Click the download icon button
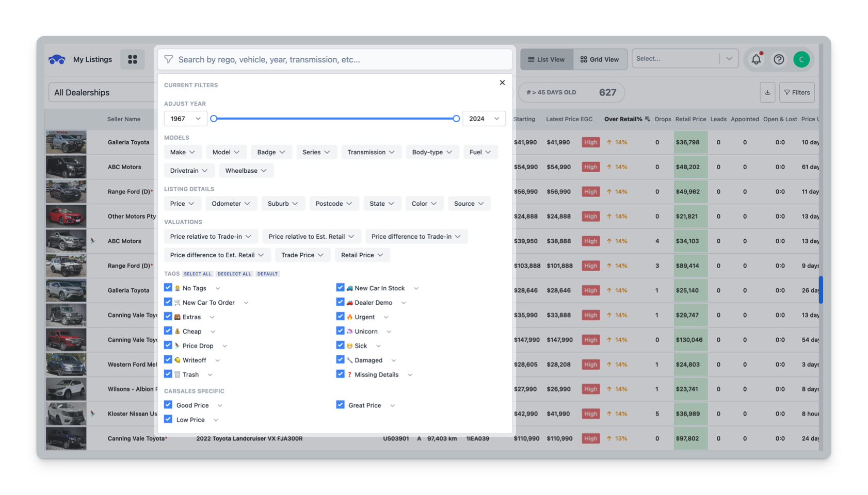The height and width of the screenshot is (495, 868). (x=767, y=92)
